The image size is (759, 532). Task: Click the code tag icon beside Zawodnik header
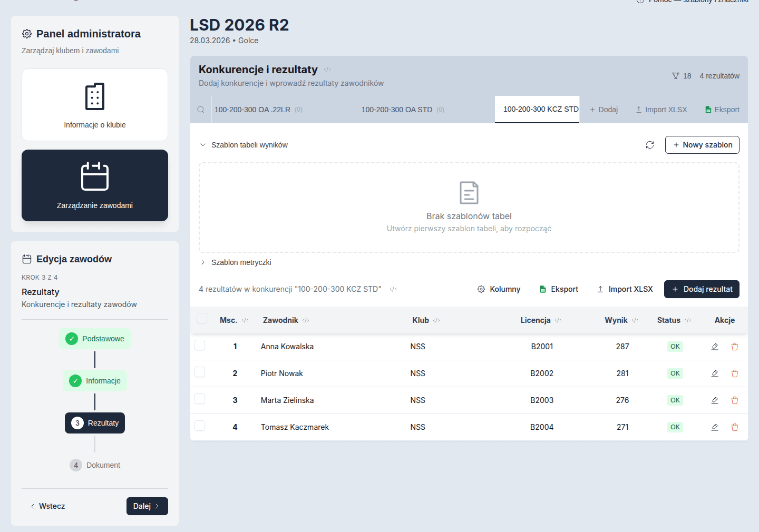pyautogui.click(x=306, y=320)
